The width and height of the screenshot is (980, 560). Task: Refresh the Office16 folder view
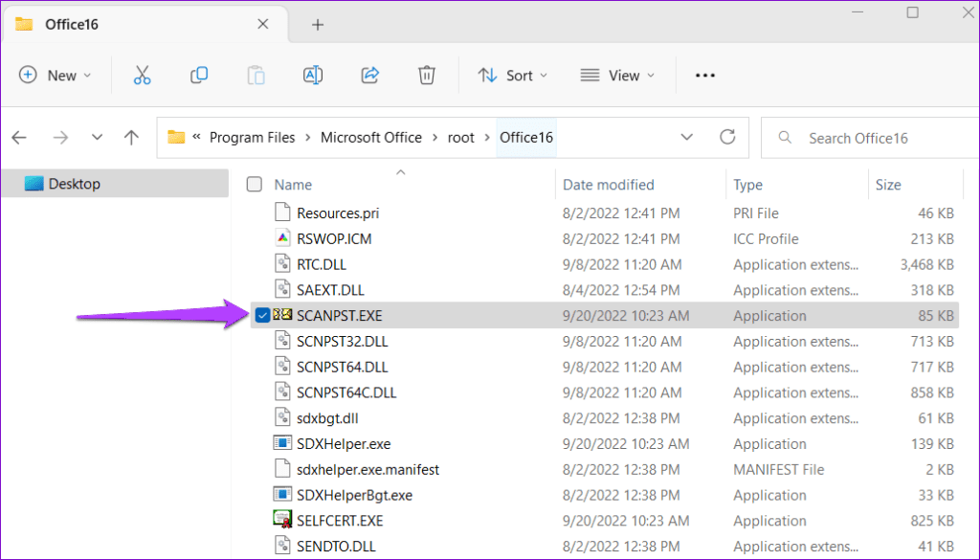coord(726,137)
